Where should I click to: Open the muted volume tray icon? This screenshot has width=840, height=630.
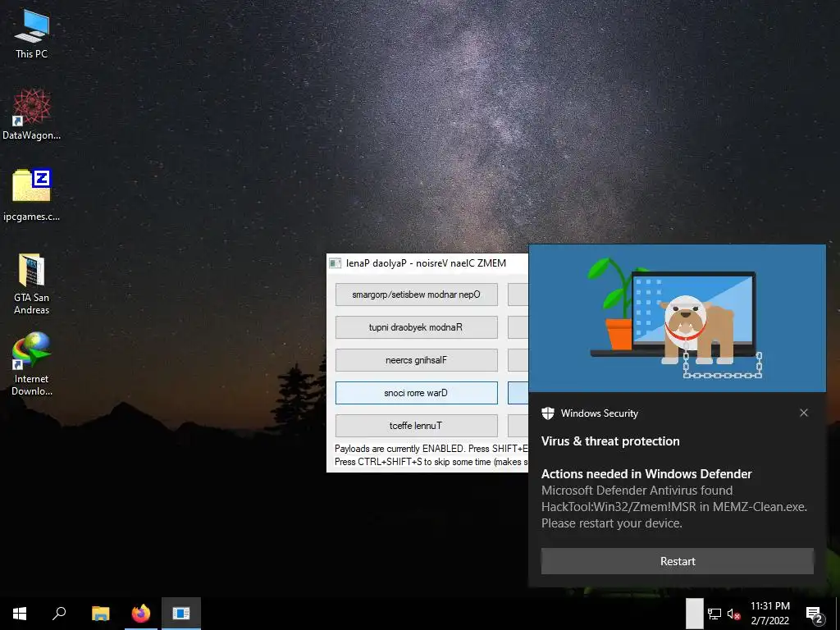click(733, 614)
